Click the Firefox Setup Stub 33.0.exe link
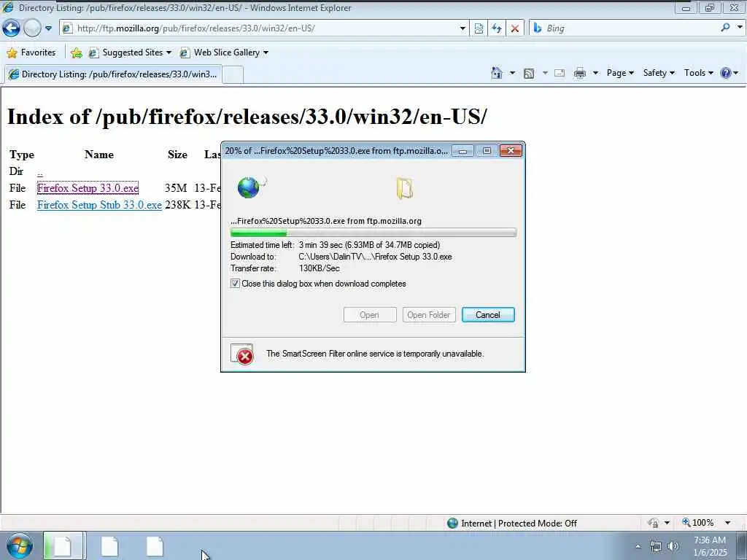The image size is (747, 560). click(x=99, y=205)
